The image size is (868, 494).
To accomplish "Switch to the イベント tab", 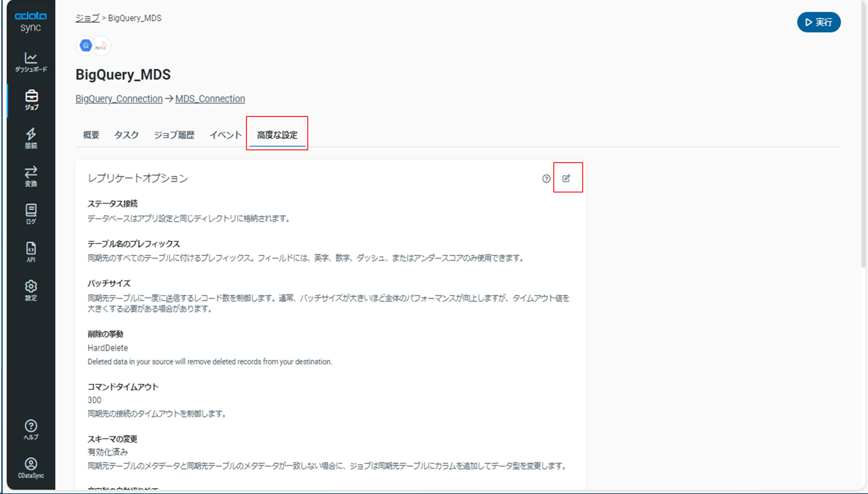I will pos(225,135).
